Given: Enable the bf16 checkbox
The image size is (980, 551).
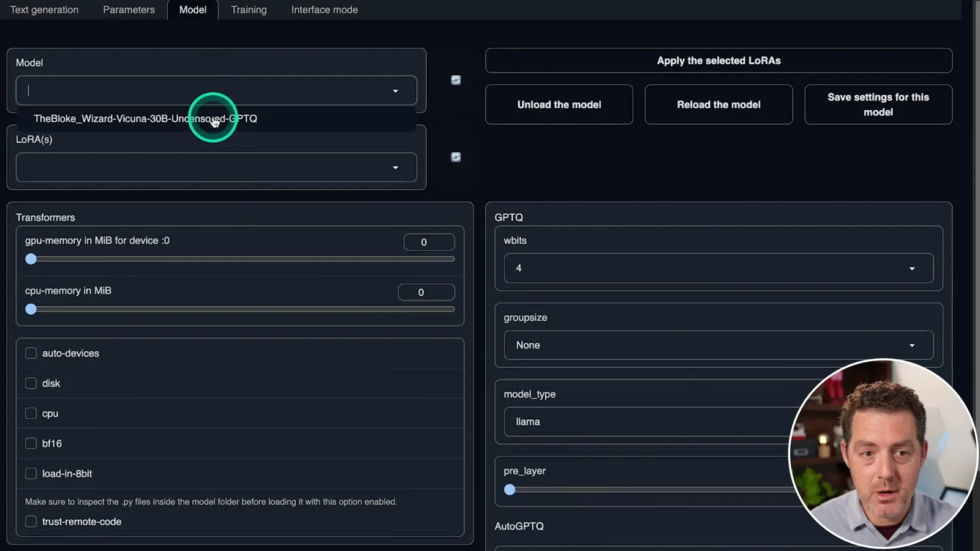Looking at the screenshot, I should [31, 443].
